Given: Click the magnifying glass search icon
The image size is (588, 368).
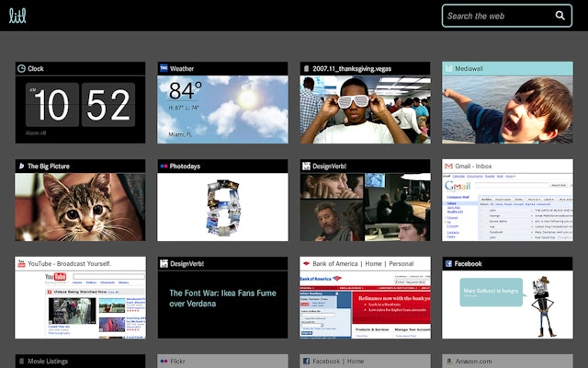Looking at the screenshot, I should (x=560, y=16).
